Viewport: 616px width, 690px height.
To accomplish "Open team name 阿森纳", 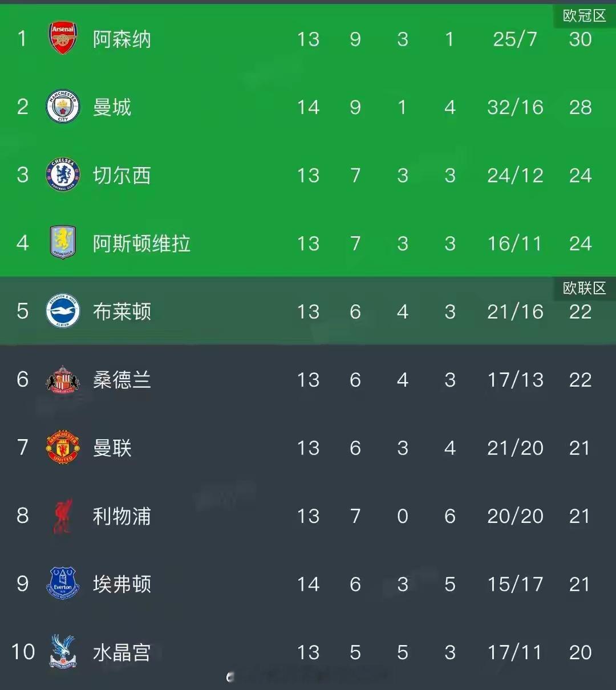I will point(122,39).
